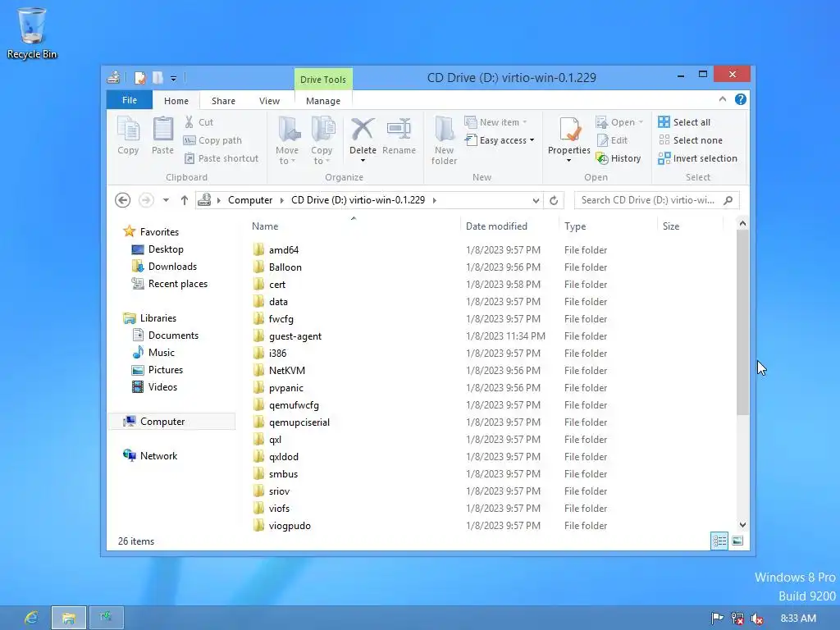
Task: Switch to the Home ribbon tab
Action: click(176, 101)
